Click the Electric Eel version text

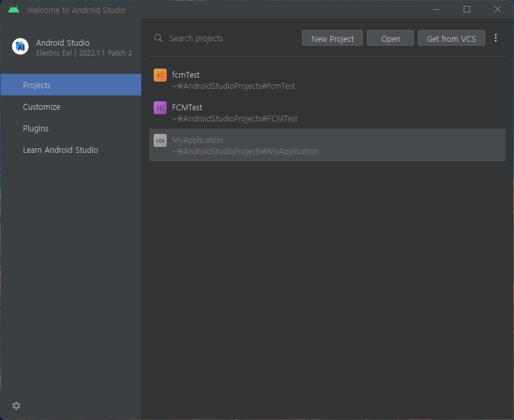84,53
